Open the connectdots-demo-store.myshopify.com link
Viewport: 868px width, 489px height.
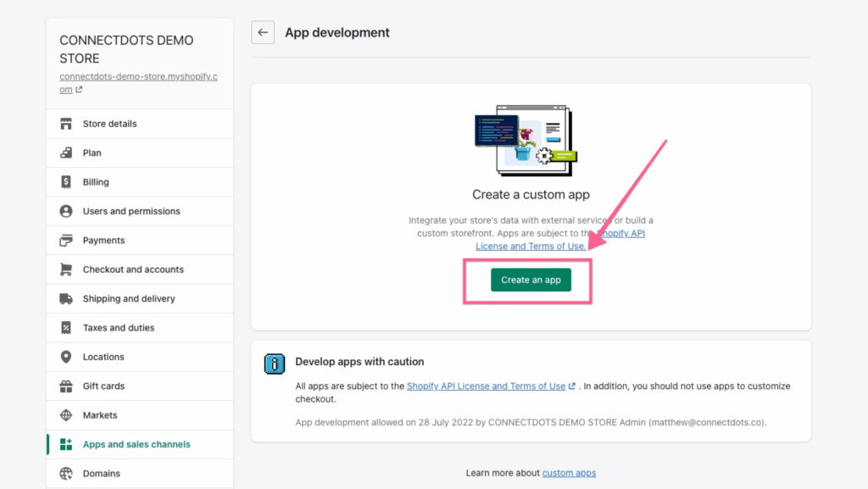(x=125, y=82)
